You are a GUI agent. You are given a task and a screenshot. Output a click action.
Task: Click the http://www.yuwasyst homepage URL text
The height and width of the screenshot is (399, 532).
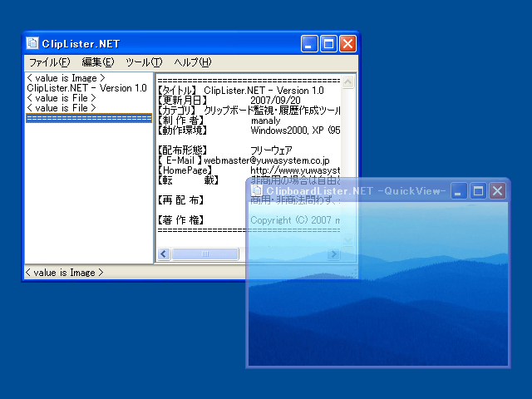click(295, 170)
